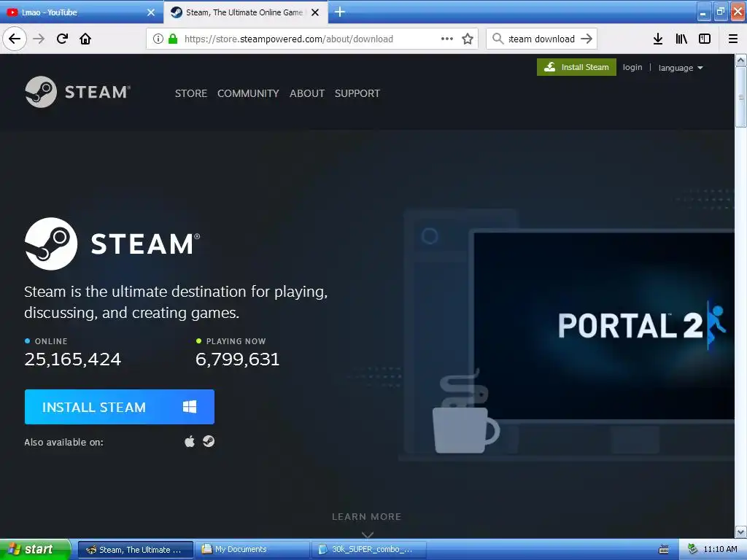Click the Portal 2 monitor image
Screen dimensions: 747x560
pyautogui.click(x=603, y=326)
